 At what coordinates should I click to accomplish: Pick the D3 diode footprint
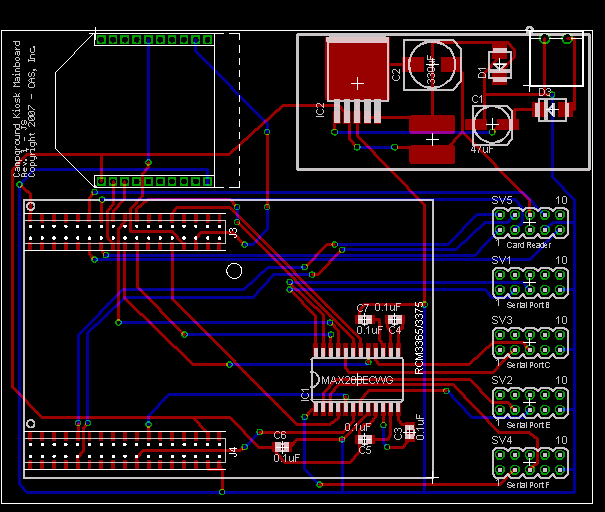[x=552, y=109]
